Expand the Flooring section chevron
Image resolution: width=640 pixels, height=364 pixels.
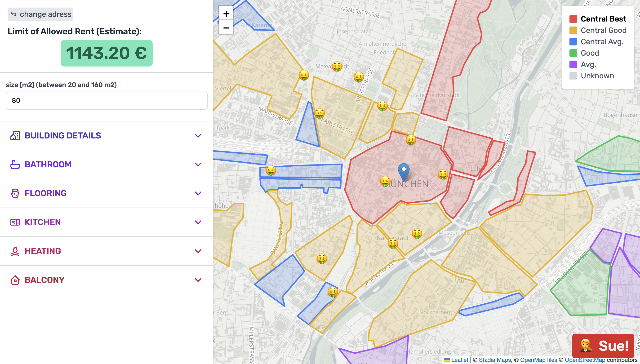198,193
